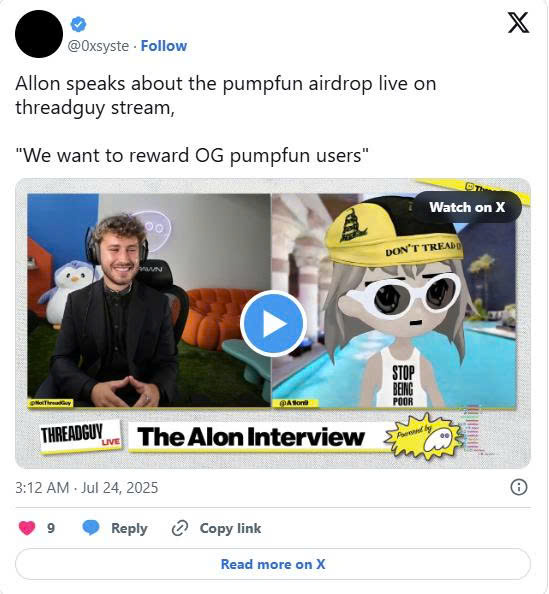Click the like count number 9
549x594 pixels.
(51, 528)
